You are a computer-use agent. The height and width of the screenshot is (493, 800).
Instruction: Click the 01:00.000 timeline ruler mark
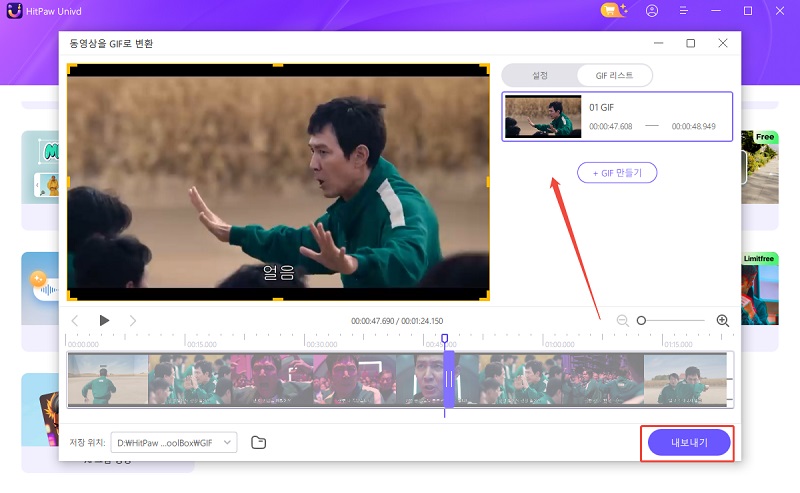[x=559, y=344]
